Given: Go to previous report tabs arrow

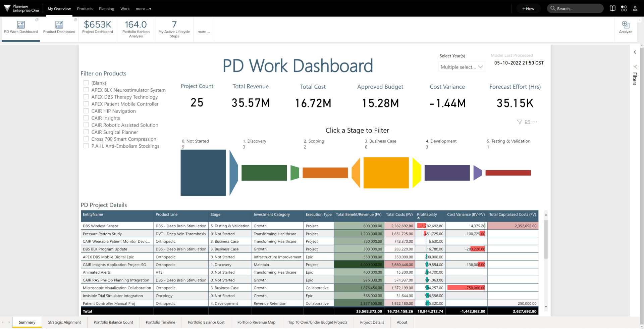Looking at the screenshot, I should (3, 322).
